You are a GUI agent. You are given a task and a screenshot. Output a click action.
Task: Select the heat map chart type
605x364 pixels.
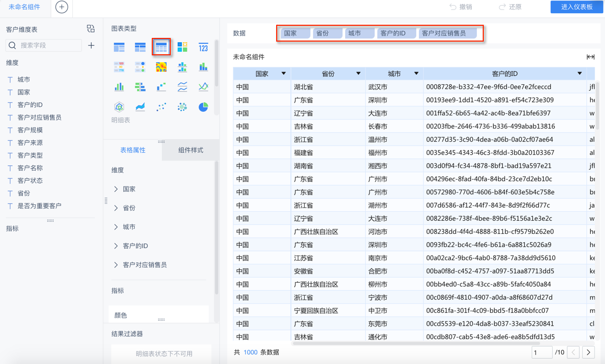[x=161, y=67]
